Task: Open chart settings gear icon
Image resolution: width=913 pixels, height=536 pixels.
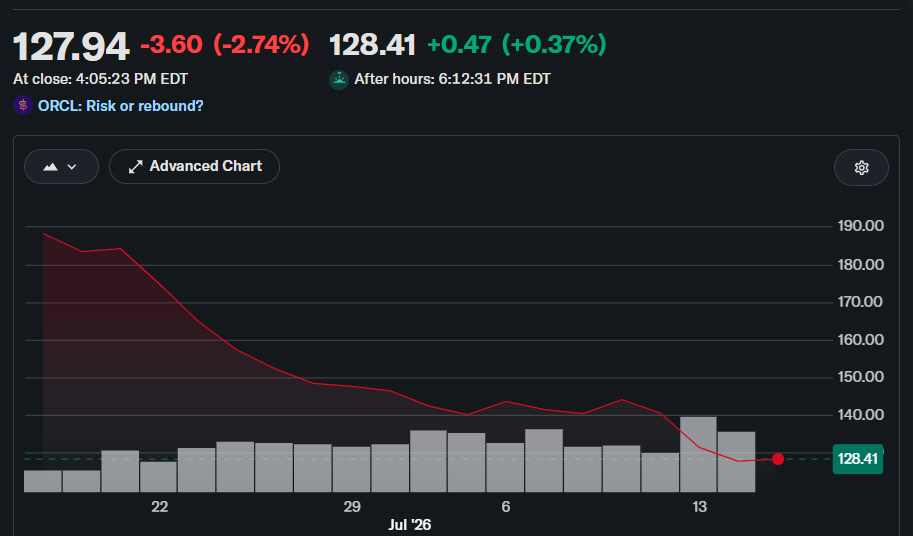Action: 861,168
